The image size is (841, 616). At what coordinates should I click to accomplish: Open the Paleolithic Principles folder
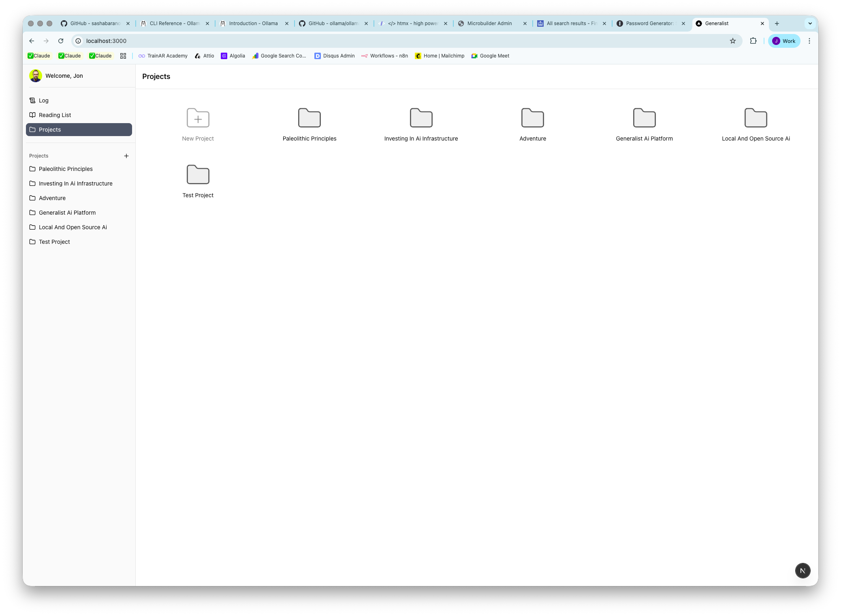click(309, 118)
